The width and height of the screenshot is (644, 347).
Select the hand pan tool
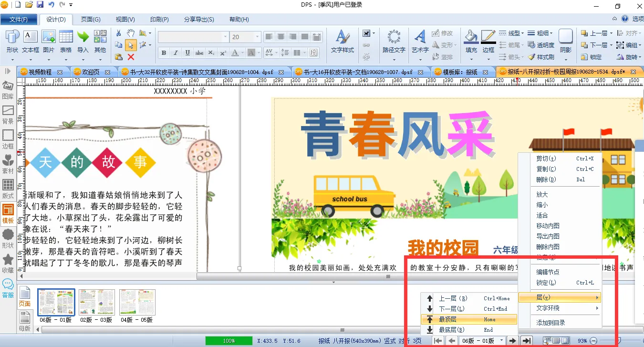[130, 33]
